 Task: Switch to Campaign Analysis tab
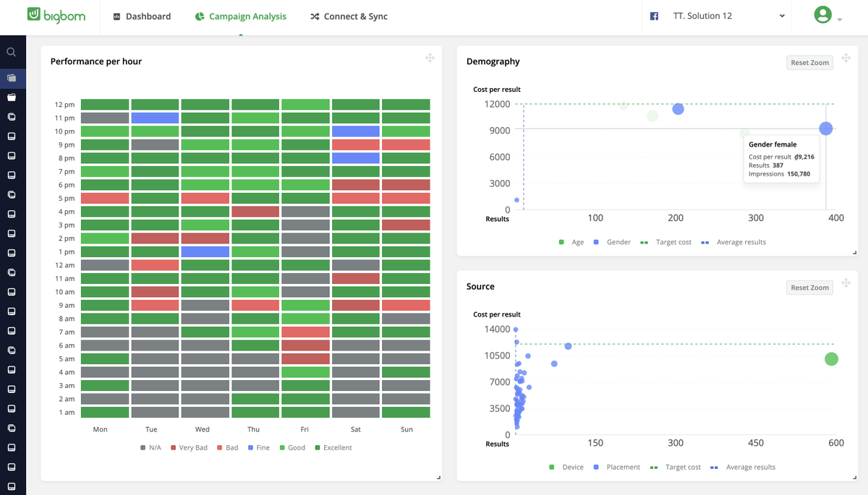(x=241, y=17)
